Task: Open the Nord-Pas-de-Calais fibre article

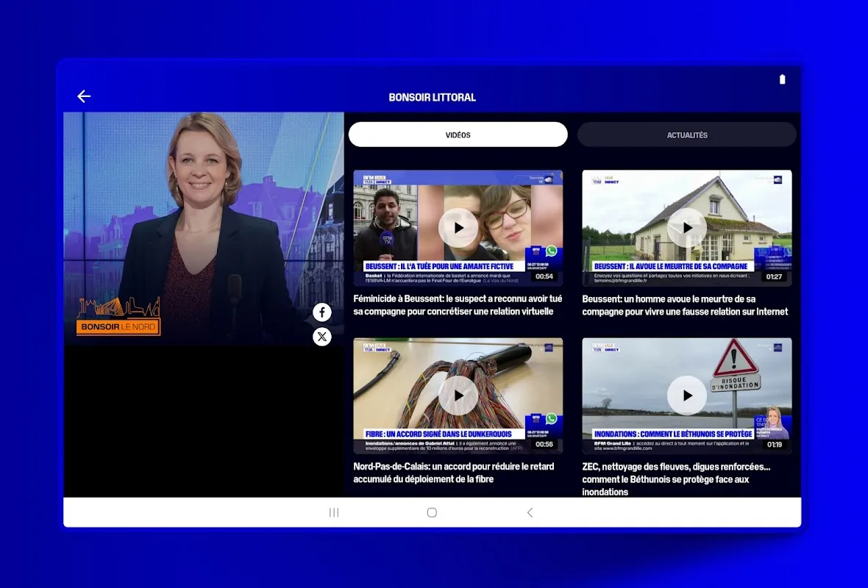Action: coord(458,473)
